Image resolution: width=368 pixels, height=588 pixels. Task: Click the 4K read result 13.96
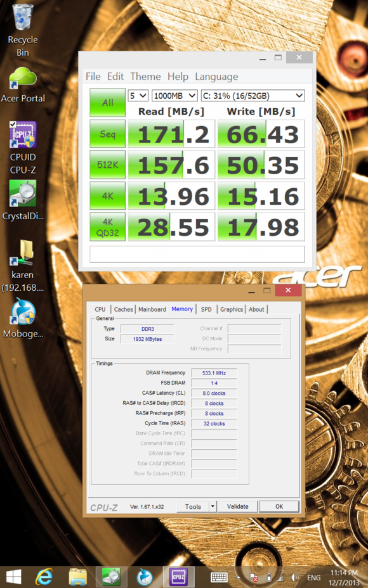pyautogui.click(x=171, y=196)
